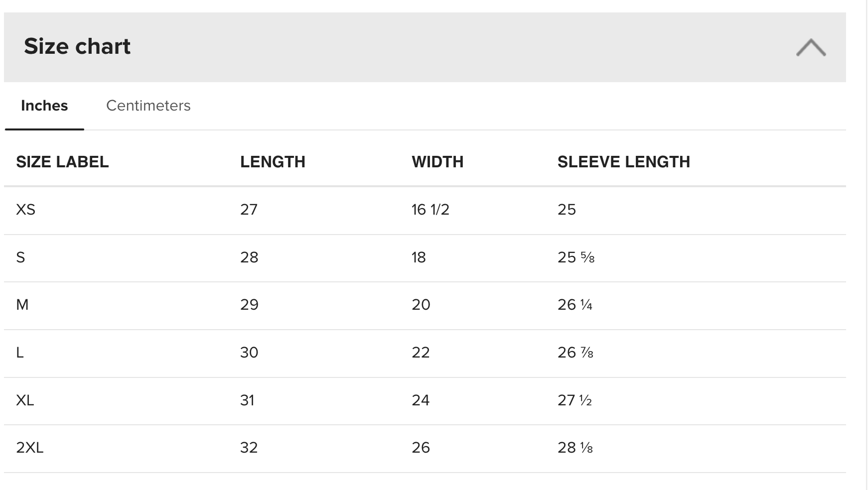This screenshot has width=868, height=490.
Task: Collapse the Size chart with chevron icon
Action: pos(811,47)
